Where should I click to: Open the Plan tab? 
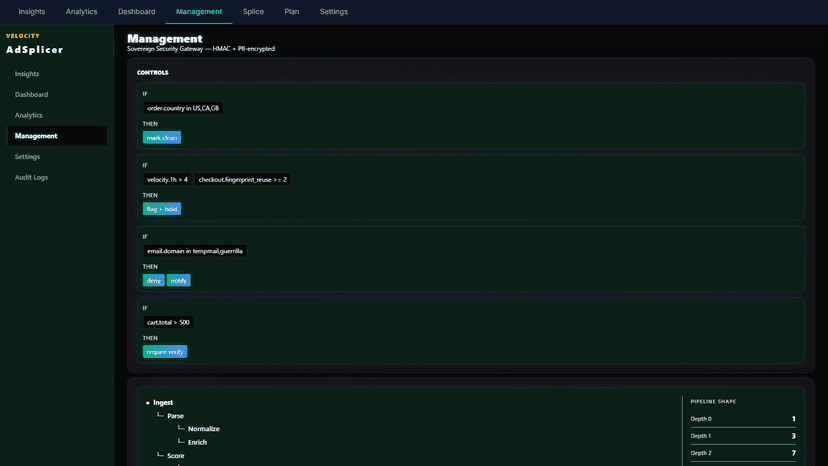pos(291,12)
